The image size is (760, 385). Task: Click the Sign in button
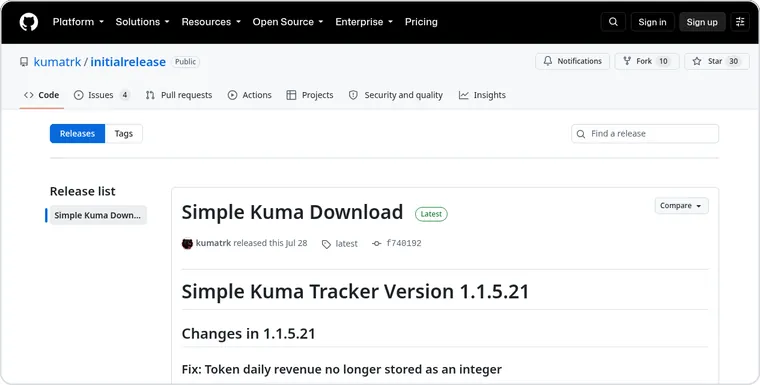(652, 22)
